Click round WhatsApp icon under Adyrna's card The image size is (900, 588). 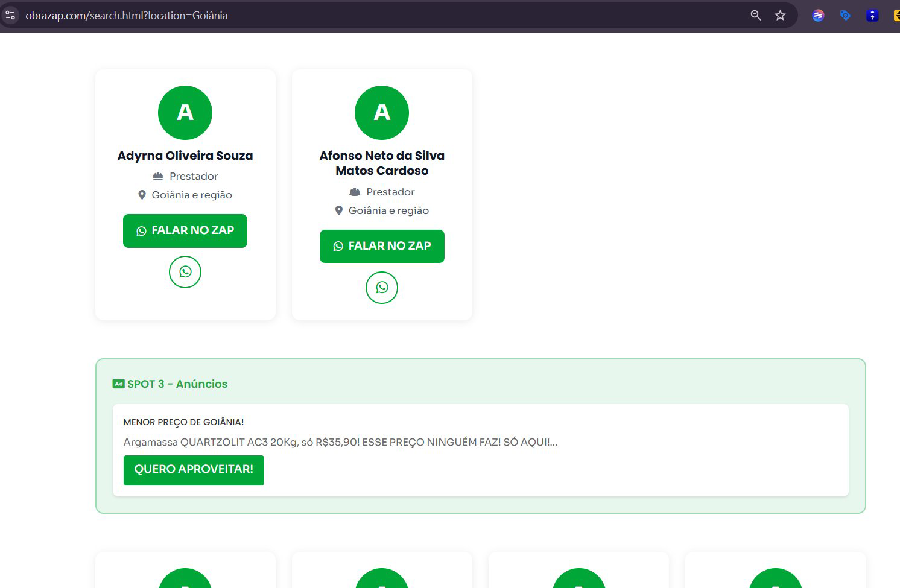185,272
